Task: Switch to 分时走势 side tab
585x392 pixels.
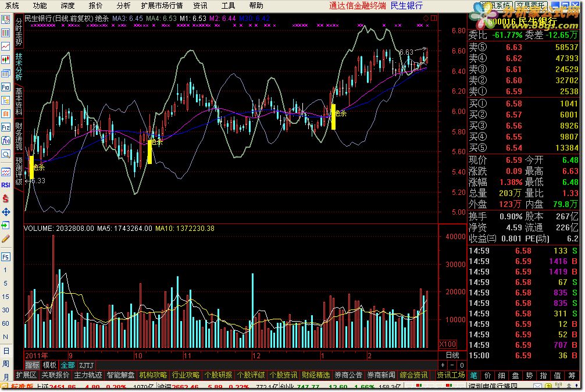Action: pos(19,32)
